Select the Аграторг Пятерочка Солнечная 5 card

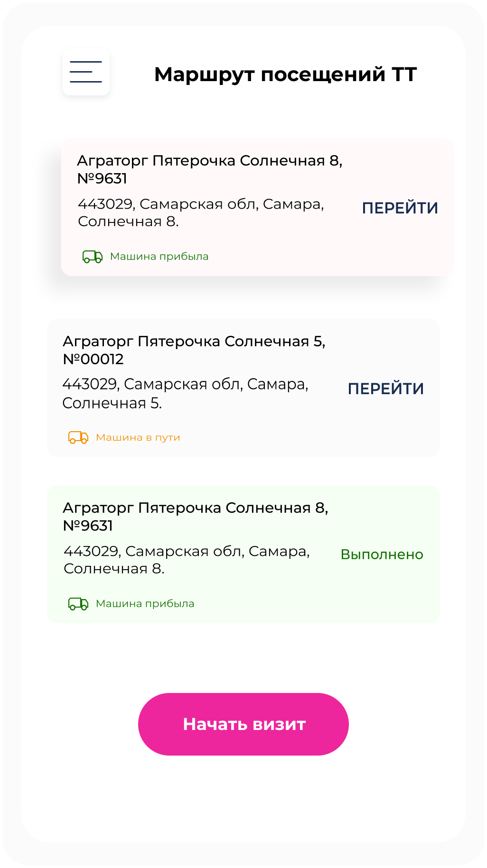pyautogui.click(x=243, y=386)
